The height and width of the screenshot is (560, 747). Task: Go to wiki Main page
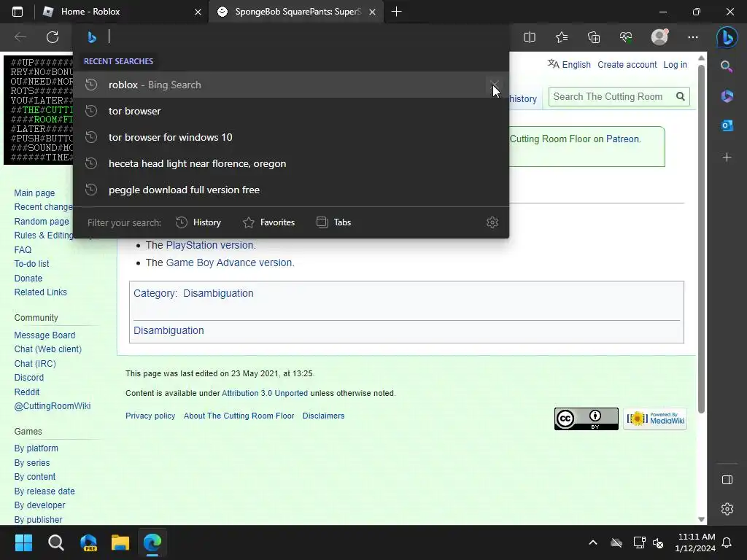(x=34, y=192)
